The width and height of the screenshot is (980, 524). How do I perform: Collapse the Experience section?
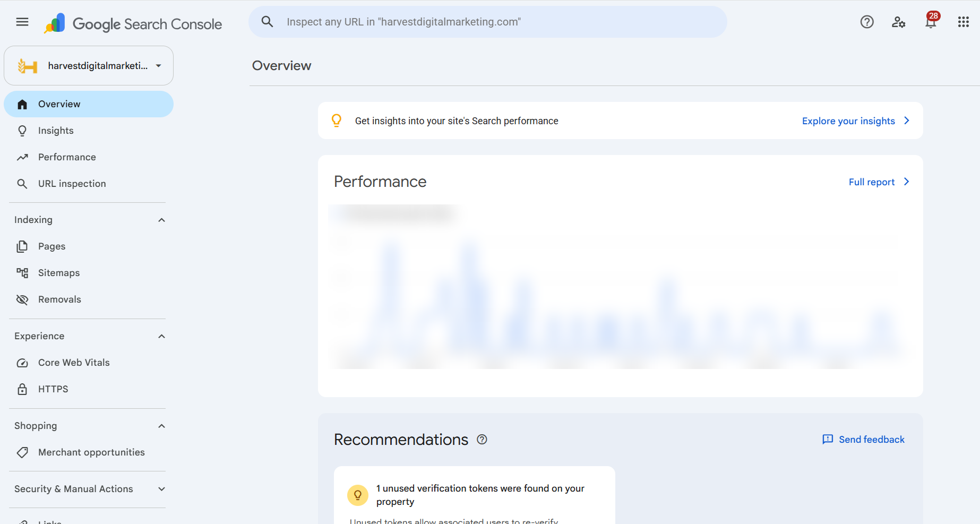click(x=162, y=336)
